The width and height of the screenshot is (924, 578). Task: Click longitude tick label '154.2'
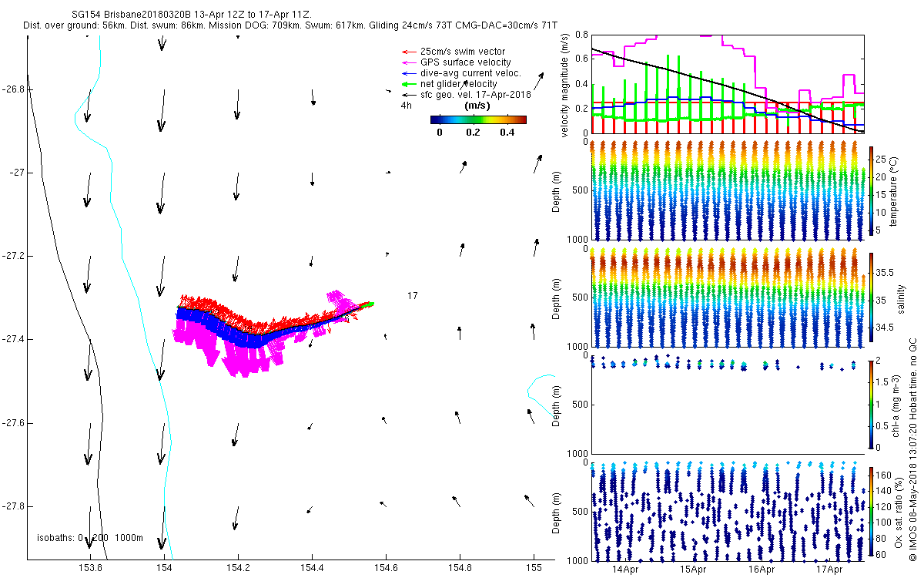[238, 568]
